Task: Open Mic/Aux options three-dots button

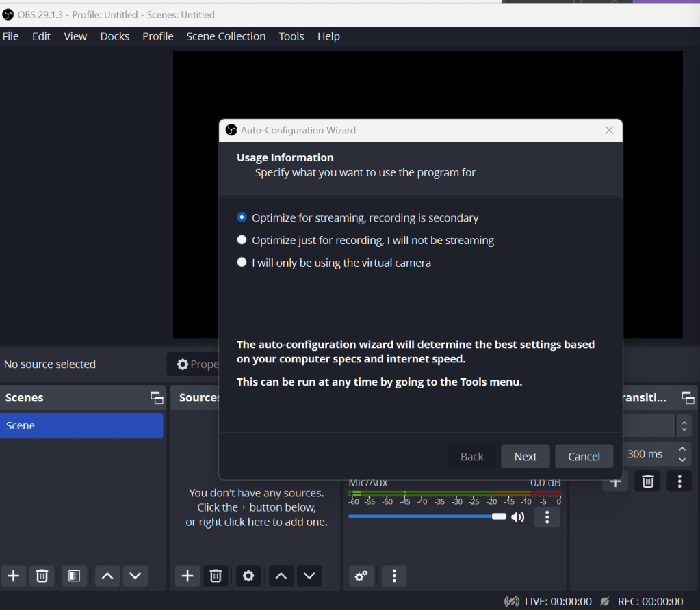Action: click(547, 517)
